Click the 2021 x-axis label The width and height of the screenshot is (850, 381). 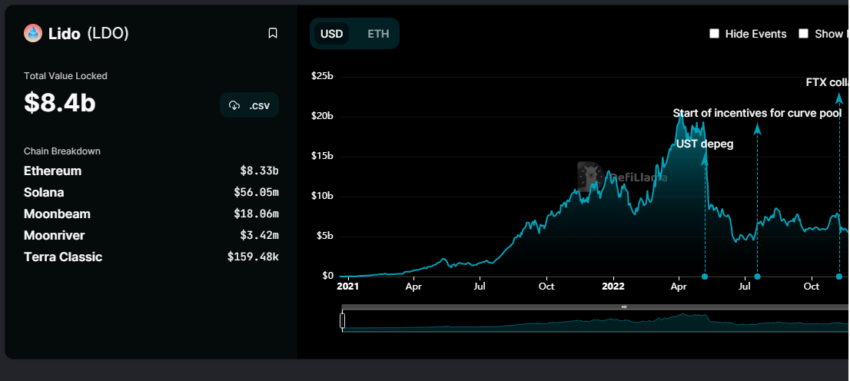(x=347, y=286)
